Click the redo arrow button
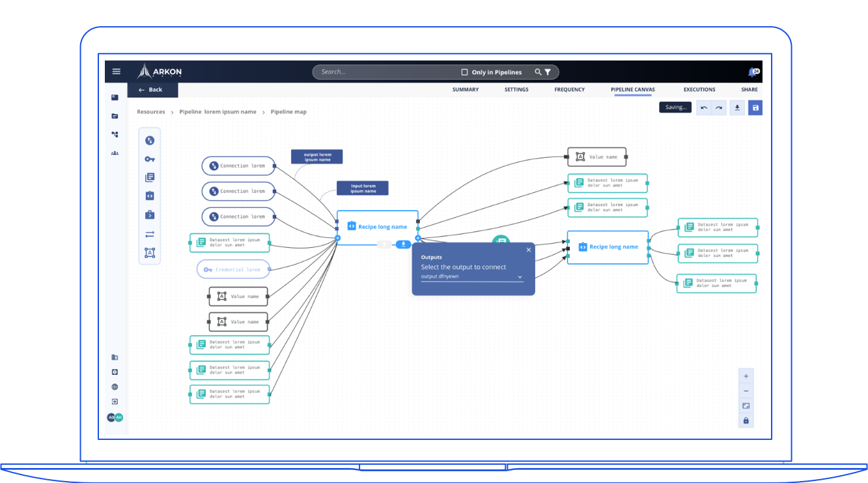The width and height of the screenshot is (868, 483). pos(719,108)
